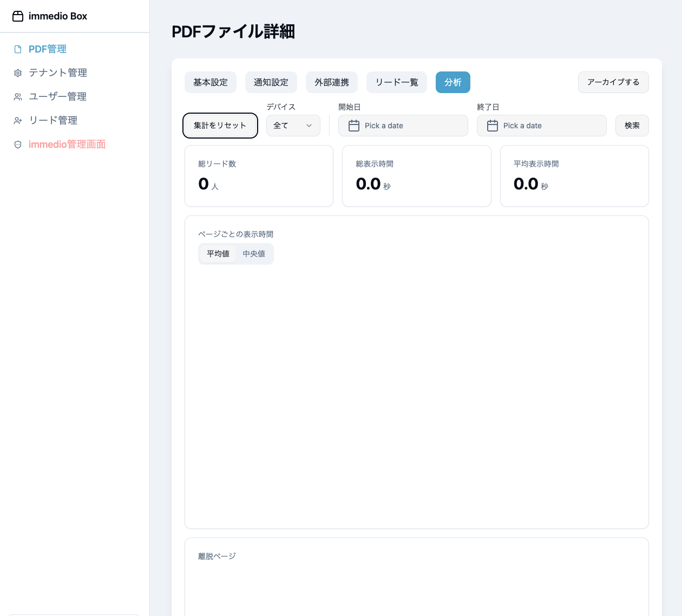Open the 終了日 date picker
The width and height of the screenshot is (682, 616).
point(541,126)
